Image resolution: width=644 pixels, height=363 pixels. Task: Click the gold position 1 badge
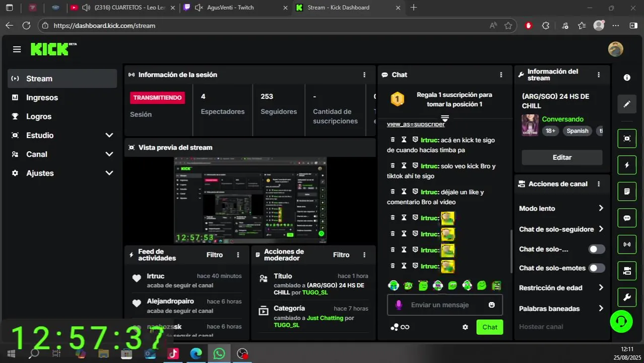pos(398,99)
